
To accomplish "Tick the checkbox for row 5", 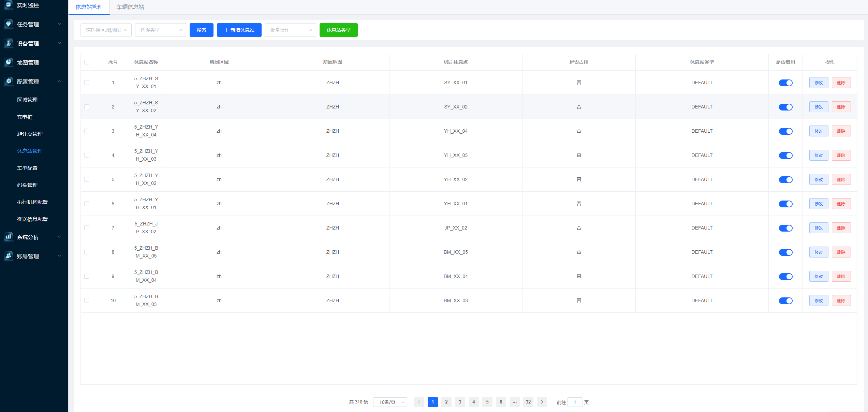I will (x=87, y=179).
